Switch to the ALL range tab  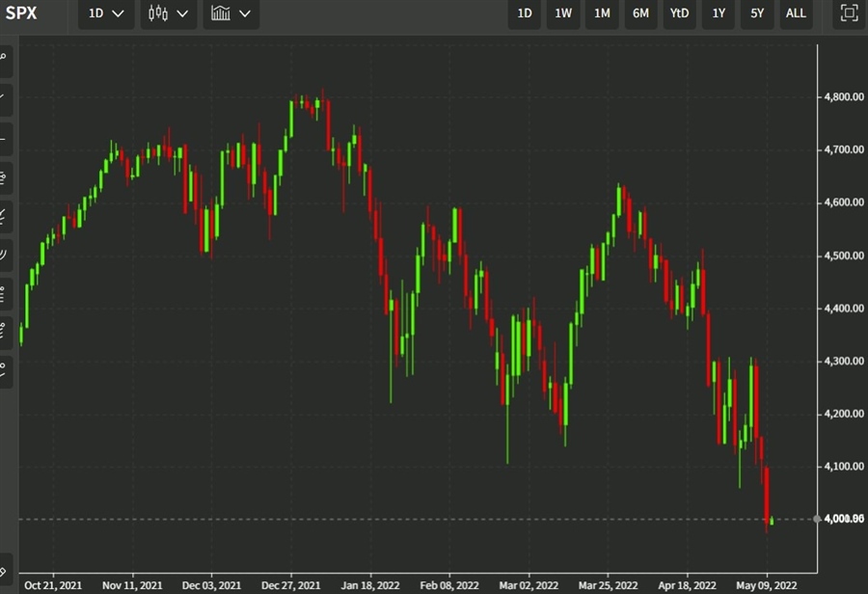coord(796,13)
